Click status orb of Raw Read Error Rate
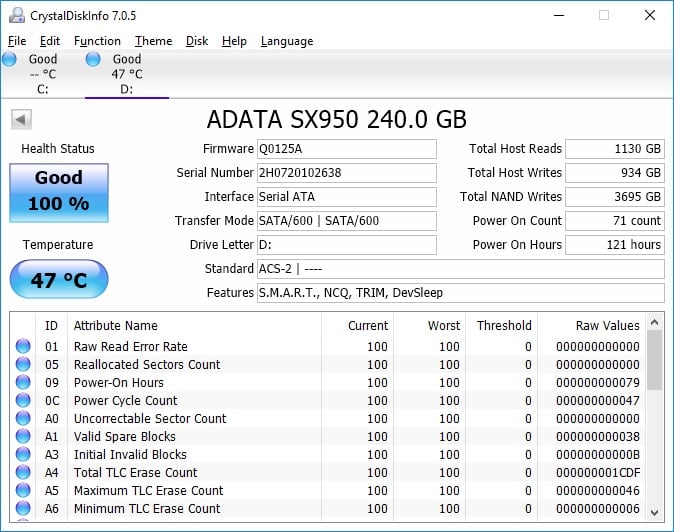Image resolution: width=674 pixels, height=532 pixels. pos(23,346)
